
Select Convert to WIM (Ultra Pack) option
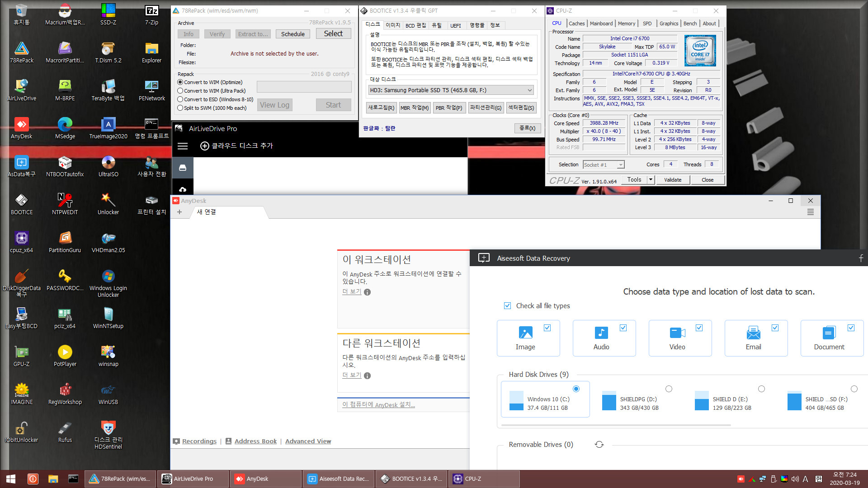(180, 91)
